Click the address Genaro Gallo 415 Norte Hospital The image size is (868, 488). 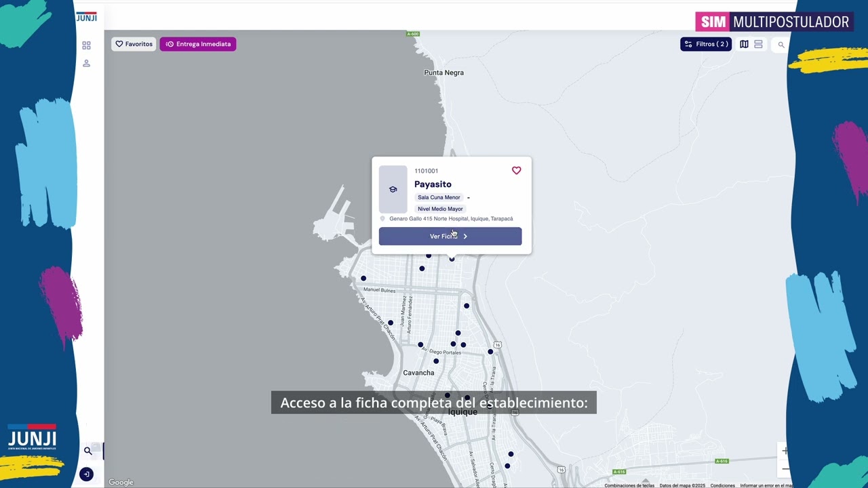(x=451, y=219)
